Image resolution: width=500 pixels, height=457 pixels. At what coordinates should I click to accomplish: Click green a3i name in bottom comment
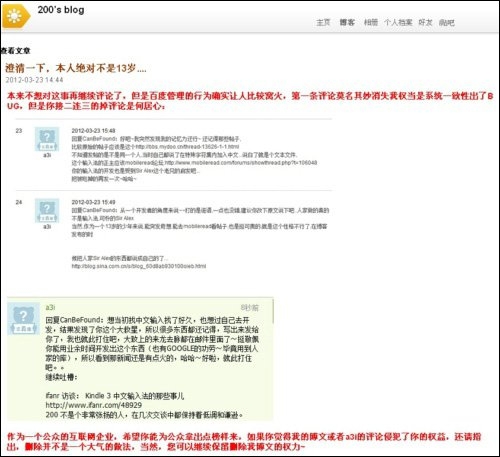(x=50, y=307)
